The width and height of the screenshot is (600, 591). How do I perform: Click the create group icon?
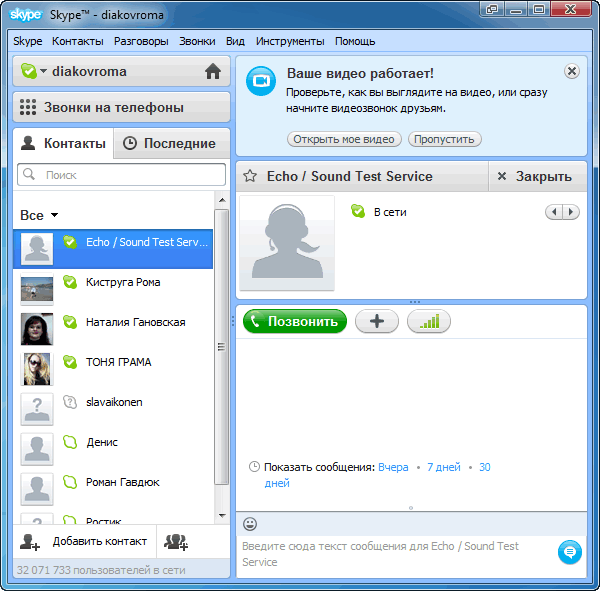(x=176, y=542)
